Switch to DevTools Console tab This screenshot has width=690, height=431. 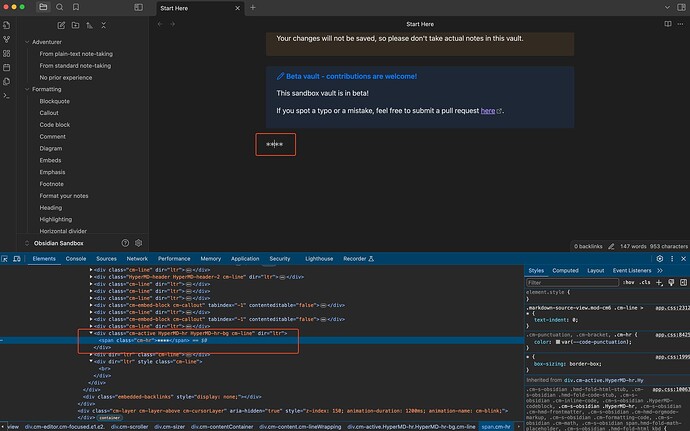pos(76,259)
